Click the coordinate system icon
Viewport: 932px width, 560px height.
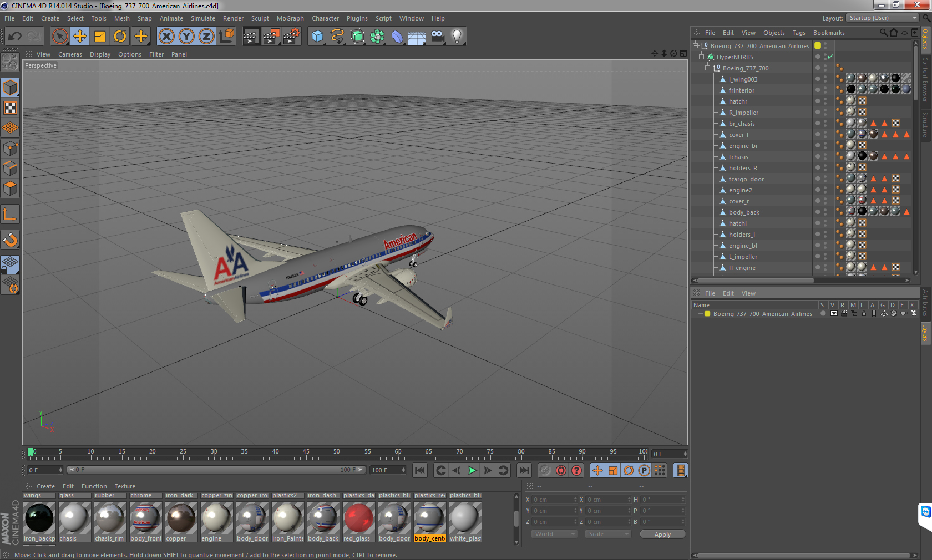(x=226, y=37)
